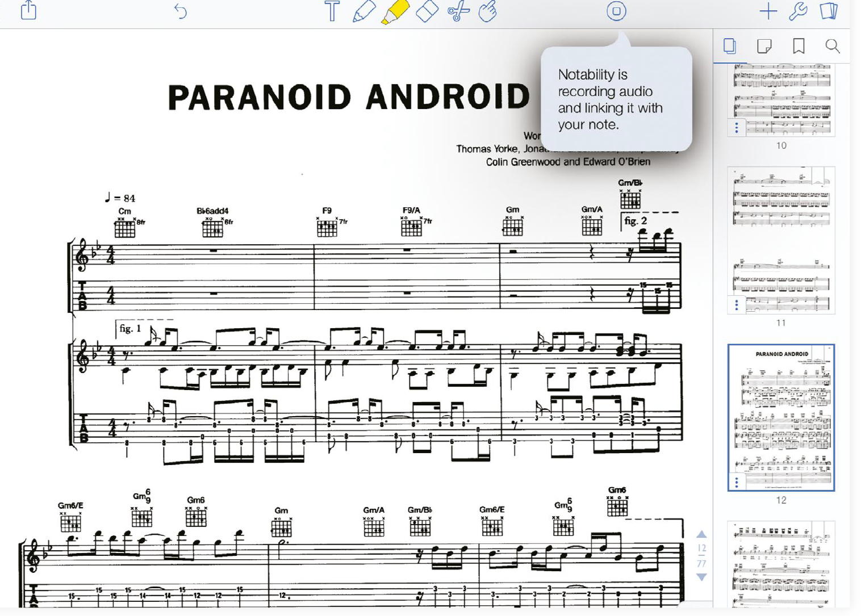The height and width of the screenshot is (616, 861).
Task: Select the Hand pan tool
Action: [487, 11]
